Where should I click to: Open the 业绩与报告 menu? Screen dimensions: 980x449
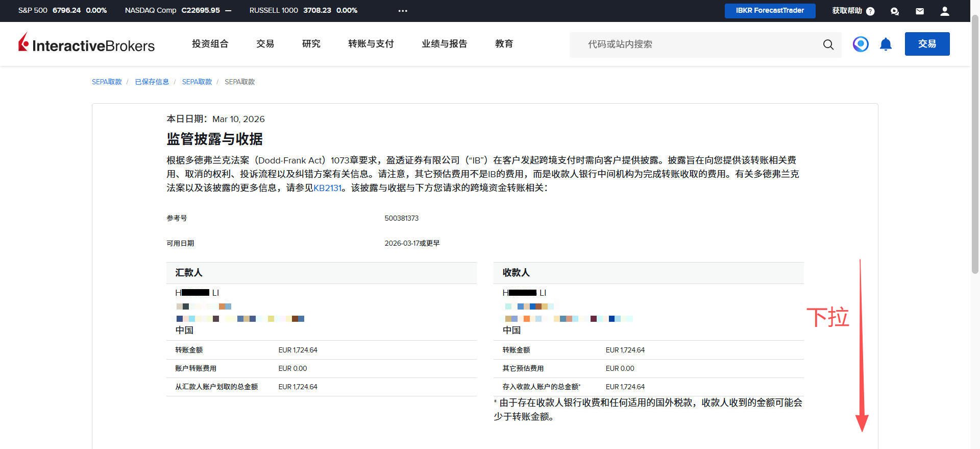(444, 44)
